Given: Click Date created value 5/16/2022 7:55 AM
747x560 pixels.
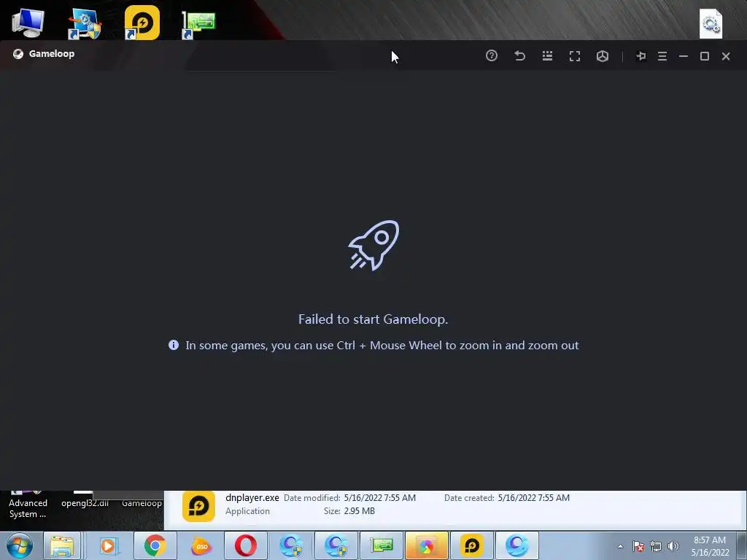Looking at the screenshot, I should click(x=533, y=497).
